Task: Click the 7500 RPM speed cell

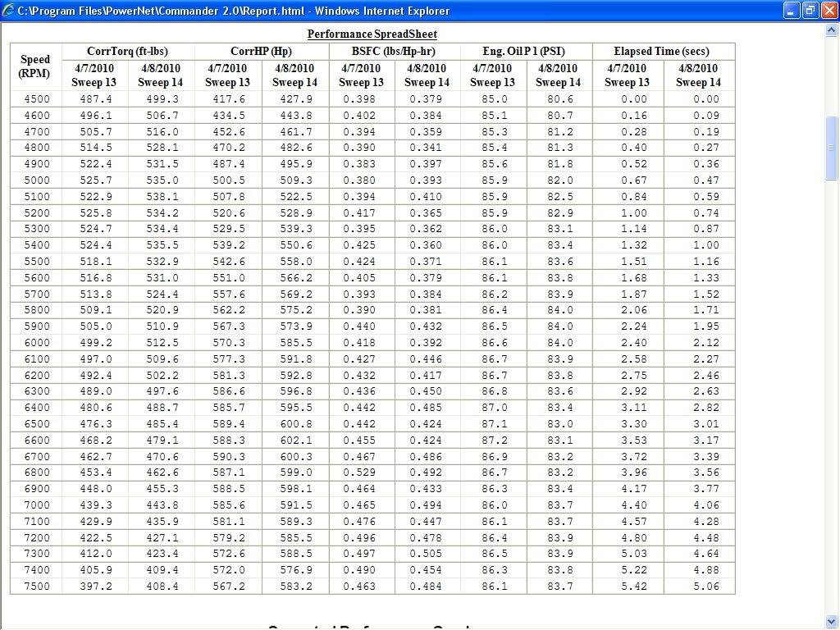Action: pos(35,587)
